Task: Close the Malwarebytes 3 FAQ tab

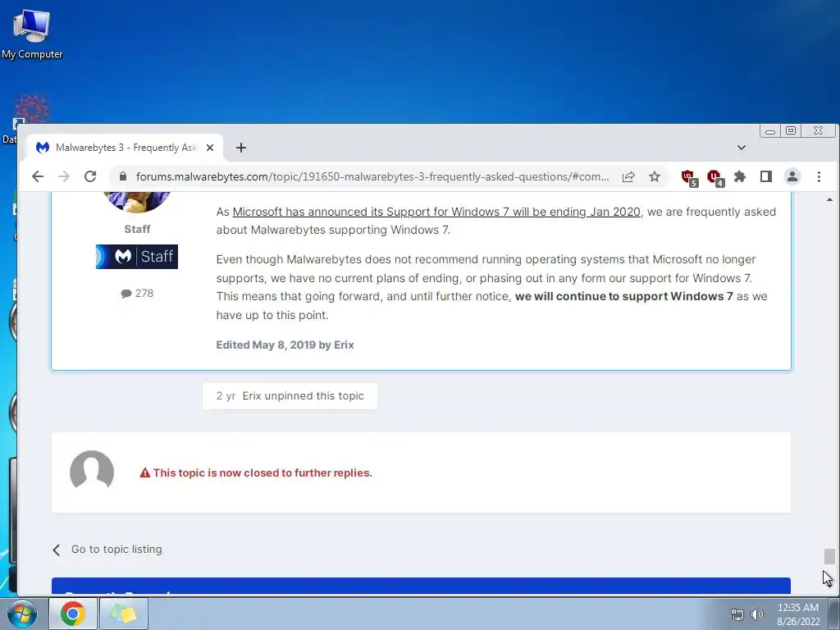Action: tap(210, 148)
